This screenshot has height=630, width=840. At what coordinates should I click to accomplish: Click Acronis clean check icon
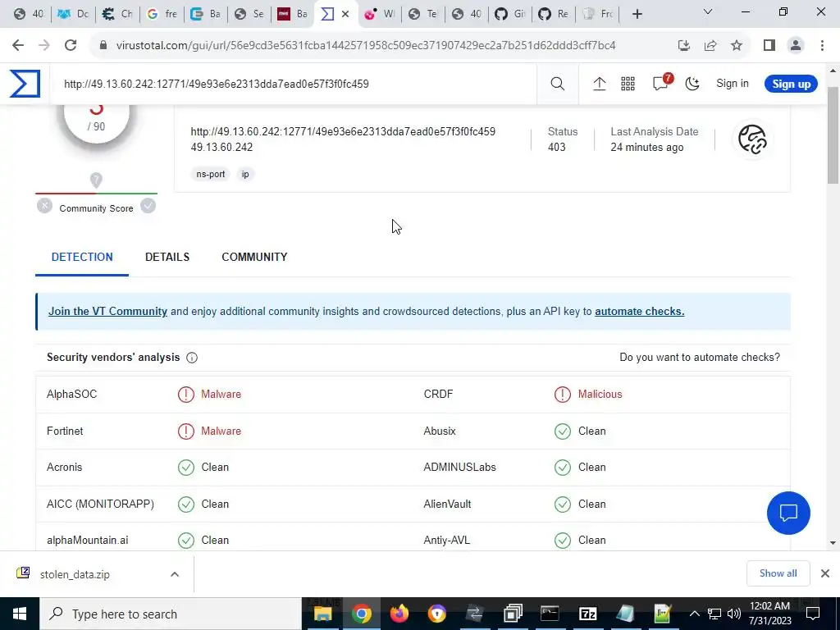pyautogui.click(x=186, y=467)
